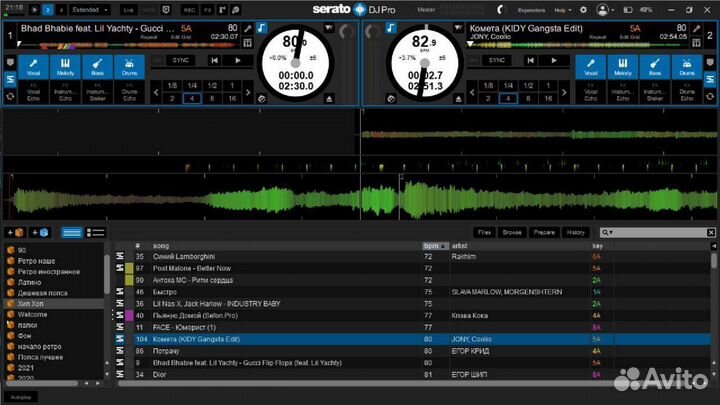This screenshot has width=720, height=405.
Task: Click the deck 1 key lock music note icon
Action: (261, 28)
